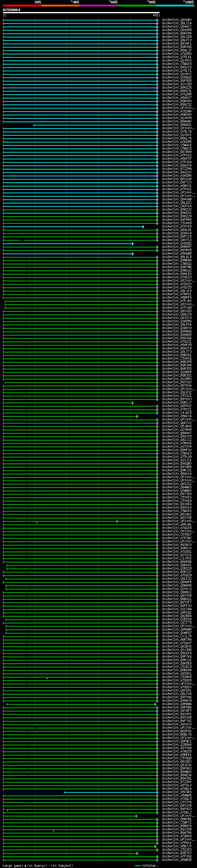Select the UniRef100_Q8LPI3 label

tap(176, 40)
